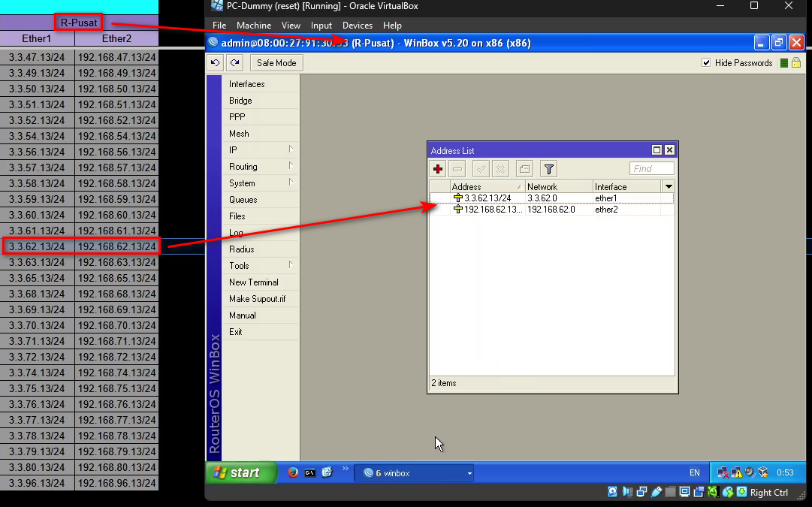This screenshot has height=507, width=812.
Task: Click the yellow padlock icon in WinBox
Action: click(x=796, y=62)
